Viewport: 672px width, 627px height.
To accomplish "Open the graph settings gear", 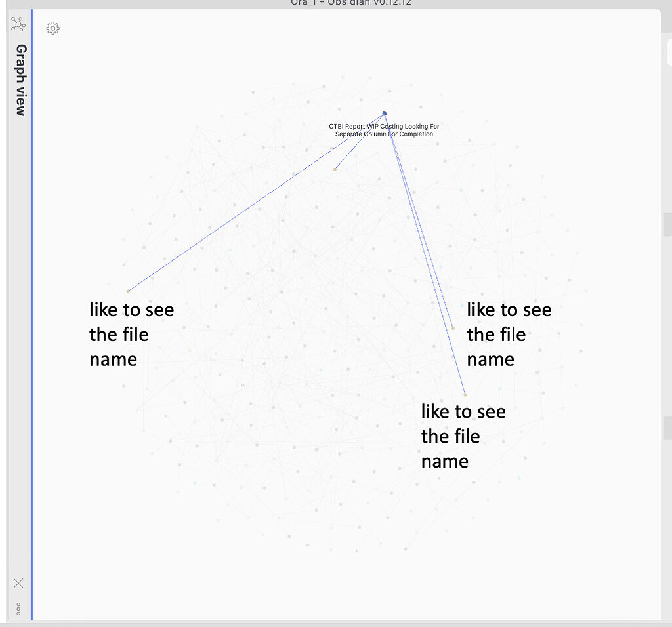I will coord(53,28).
